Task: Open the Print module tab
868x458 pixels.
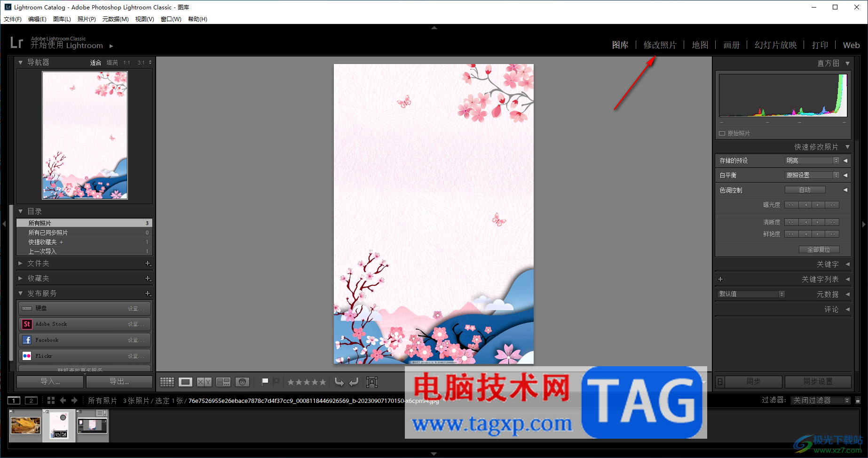Action: tap(820, 45)
